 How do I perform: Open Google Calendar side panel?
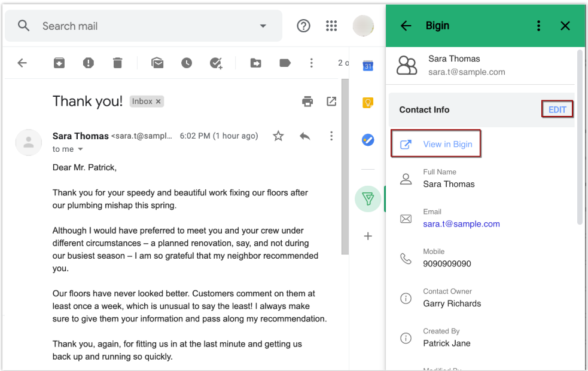[x=368, y=66]
